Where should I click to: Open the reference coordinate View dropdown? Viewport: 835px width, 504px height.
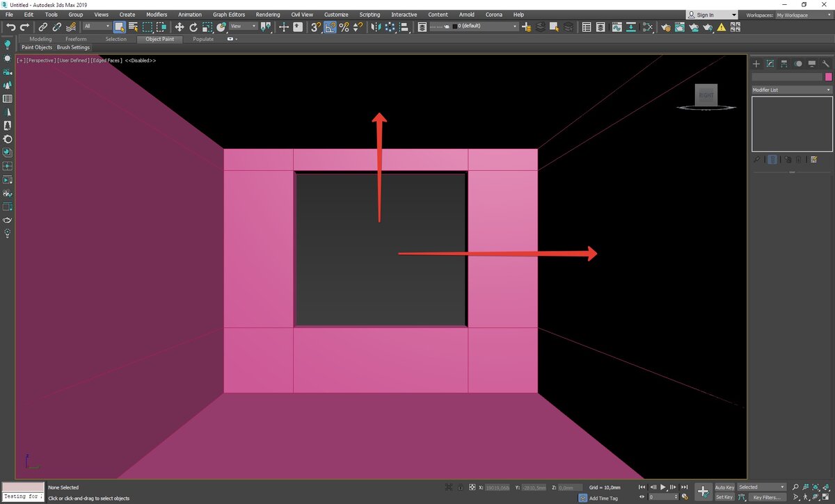tap(244, 26)
